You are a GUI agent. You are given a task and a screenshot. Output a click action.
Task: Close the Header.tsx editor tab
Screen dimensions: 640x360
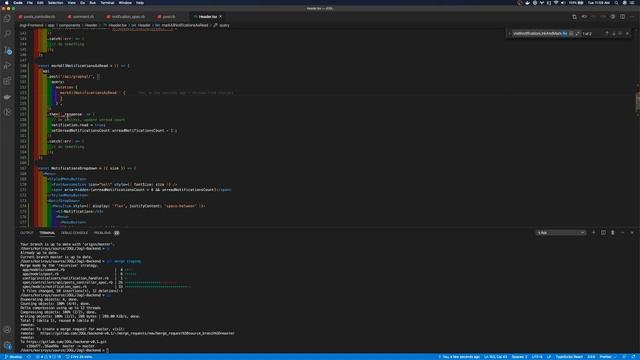click(x=220, y=17)
